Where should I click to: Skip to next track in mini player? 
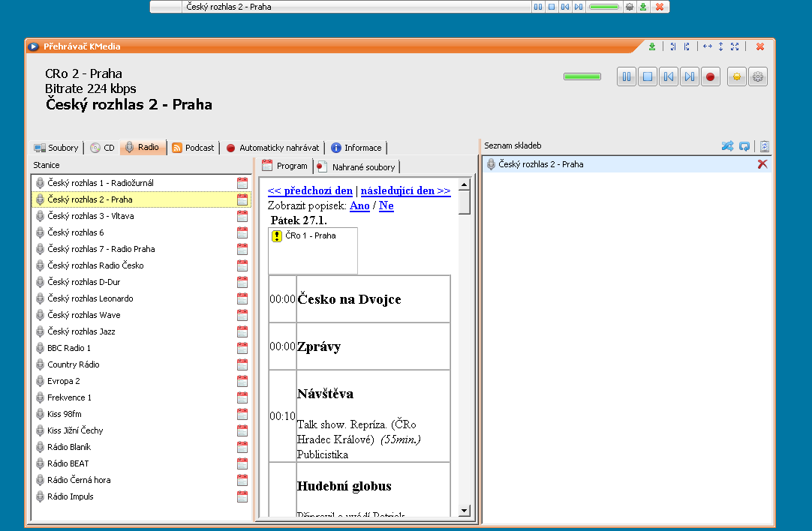[578, 7]
